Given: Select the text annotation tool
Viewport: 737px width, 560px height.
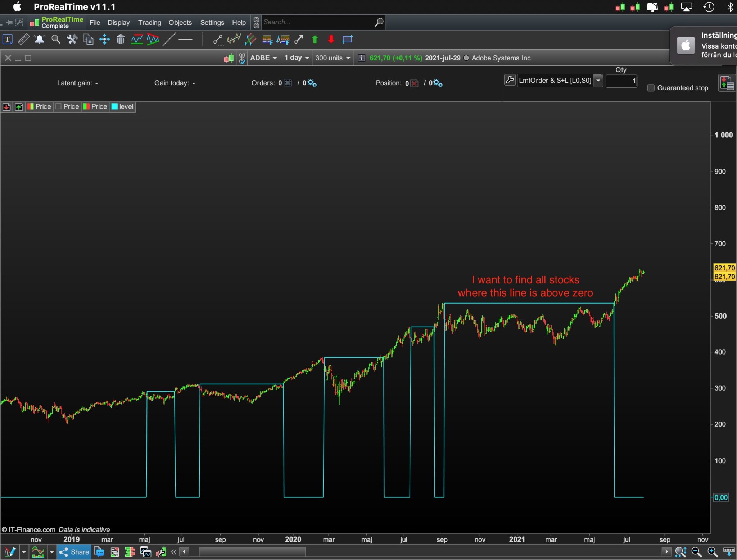Looking at the screenshot, I should coord(8,39).
